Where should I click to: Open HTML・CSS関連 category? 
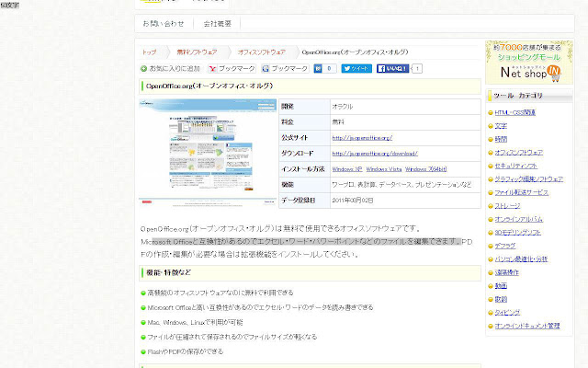coord(514,112)
